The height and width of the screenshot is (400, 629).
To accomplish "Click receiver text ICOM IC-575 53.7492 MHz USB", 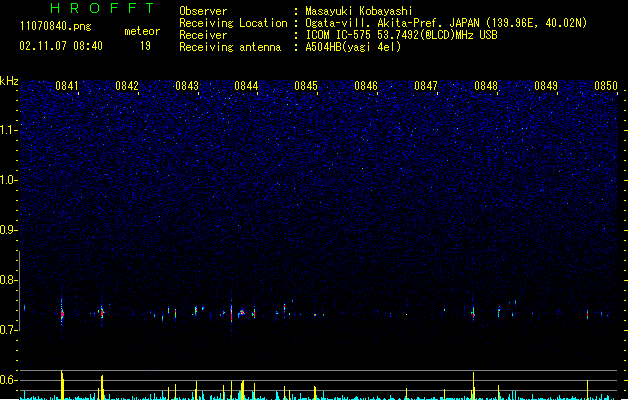I will 402,35.
